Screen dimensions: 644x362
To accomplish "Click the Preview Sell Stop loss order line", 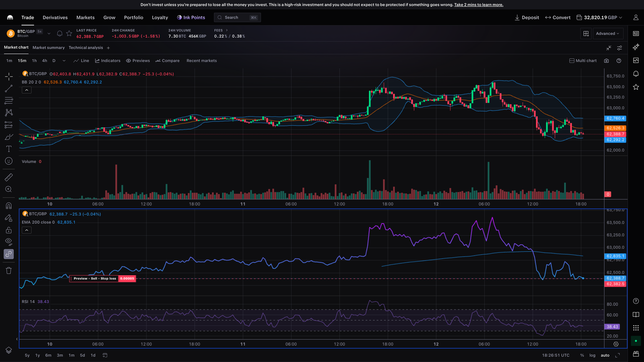I will tap(103, 279).
